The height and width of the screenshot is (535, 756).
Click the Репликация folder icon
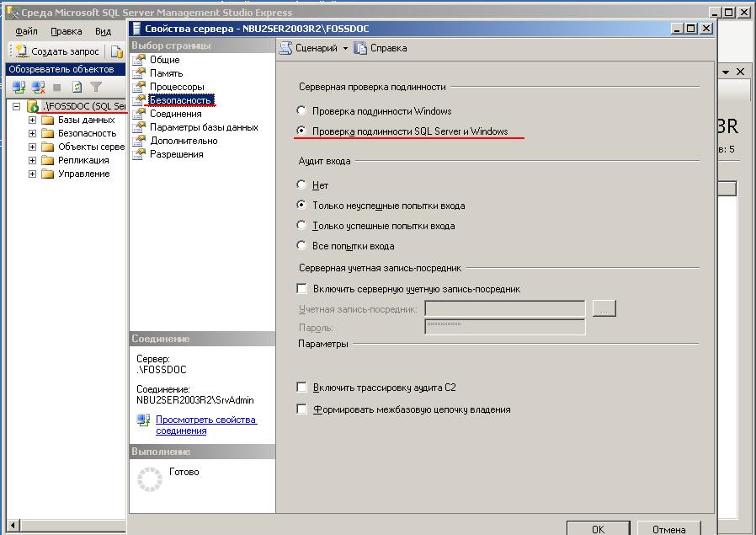pos(47,161)
